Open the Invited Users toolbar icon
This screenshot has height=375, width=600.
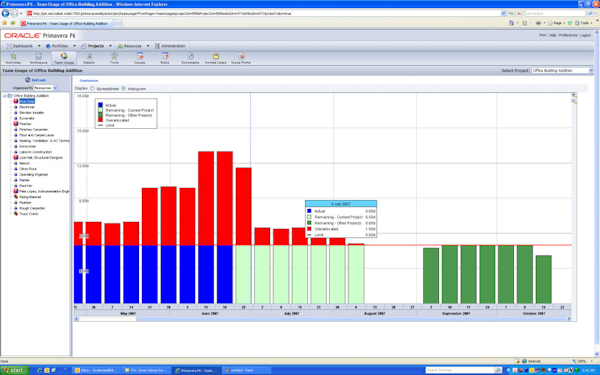pyautogui.click(x=215, y=58)
